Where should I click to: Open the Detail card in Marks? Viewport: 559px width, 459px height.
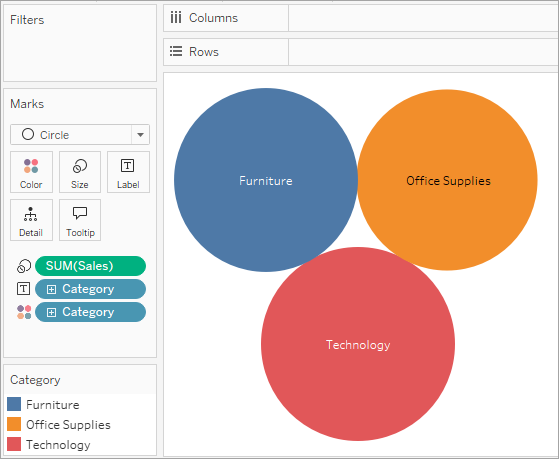click(x=31, y=220)
